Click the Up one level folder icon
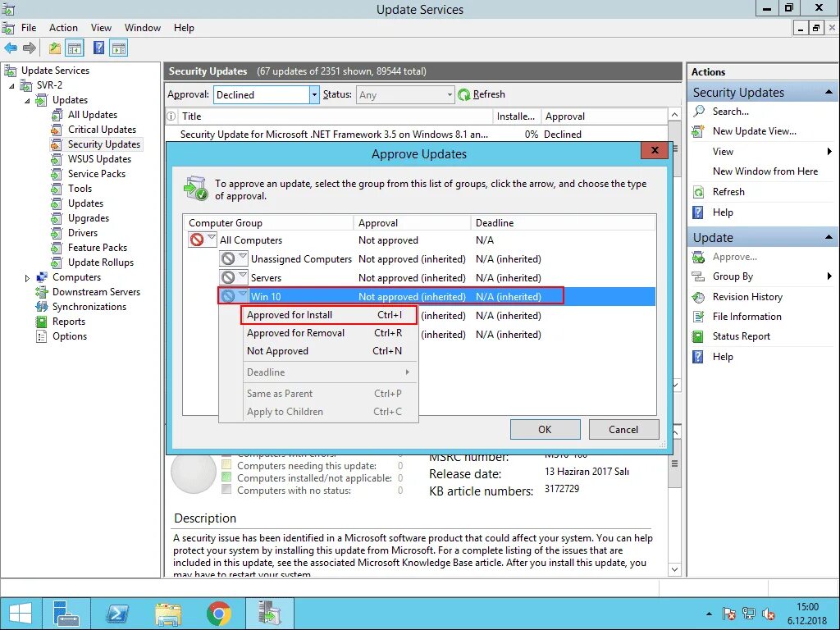Screen dimensions: 840x630 55,48
